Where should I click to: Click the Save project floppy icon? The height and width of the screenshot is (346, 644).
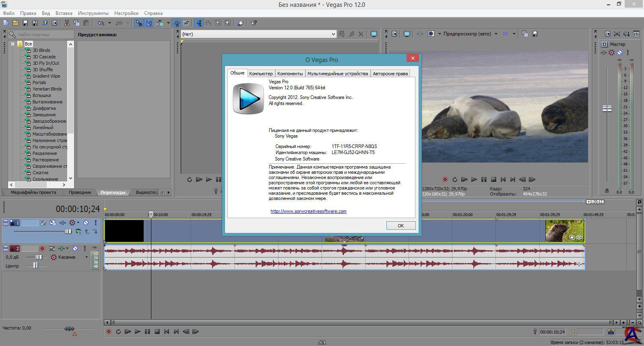click(25, 23)
